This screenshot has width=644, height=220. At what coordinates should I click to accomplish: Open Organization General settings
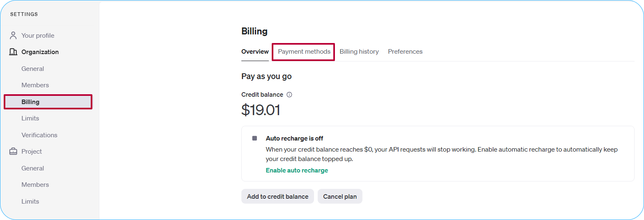pos(33,69)
